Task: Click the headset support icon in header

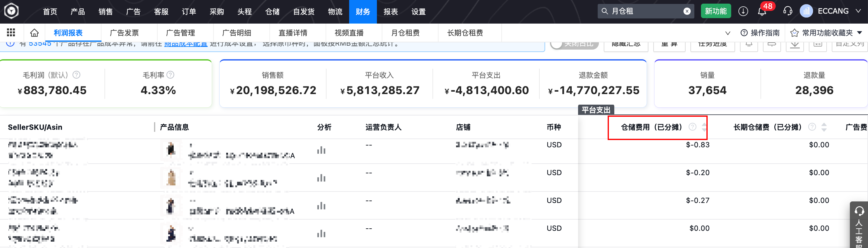Action: 787,11
